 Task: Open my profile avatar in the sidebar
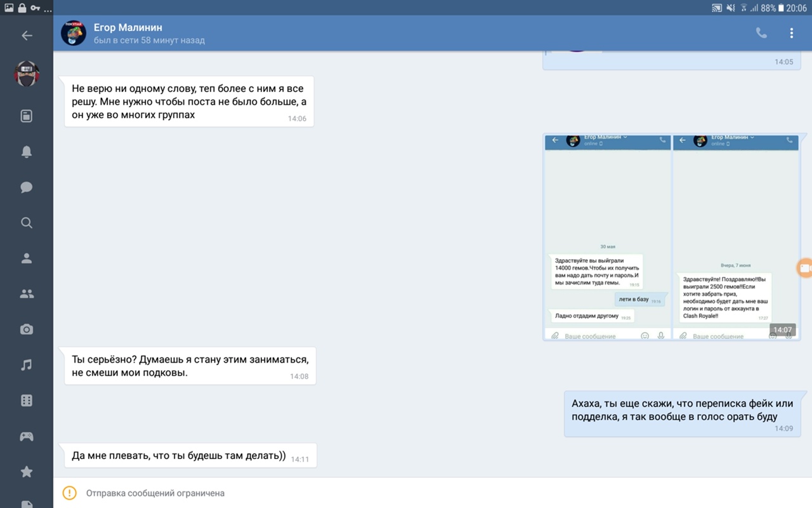(x=27, y=74)
